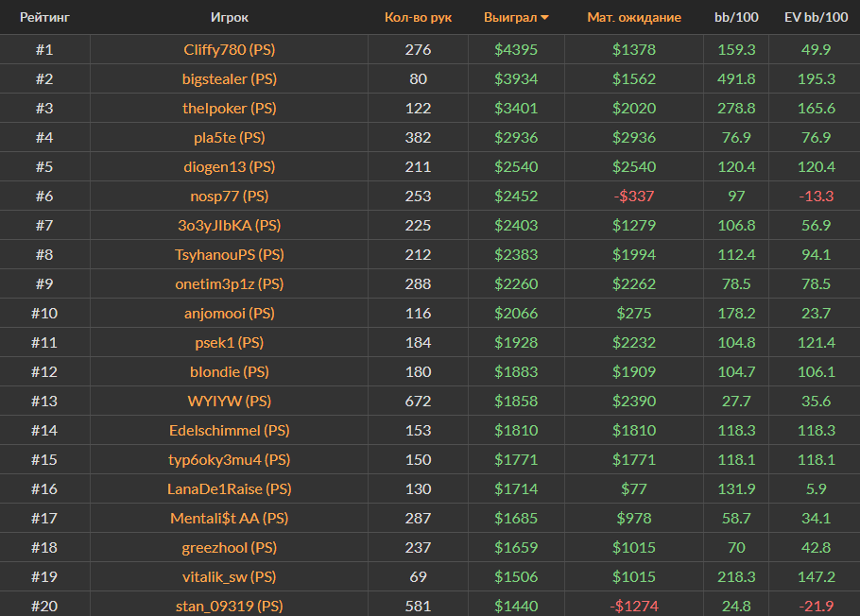Viewport: 860px width, 616px height.
Task: Open Mentali$t AA (PS) profile
Action: 229,519
